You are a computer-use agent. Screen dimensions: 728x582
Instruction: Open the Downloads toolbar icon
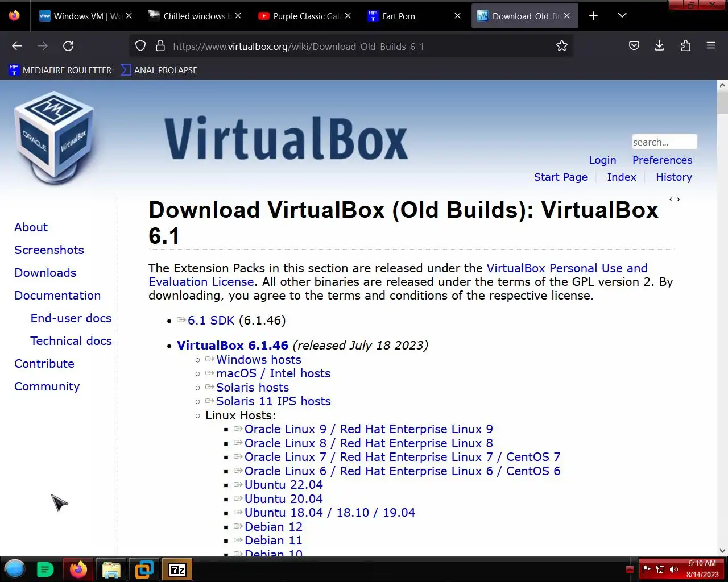(x=660, y=46)
